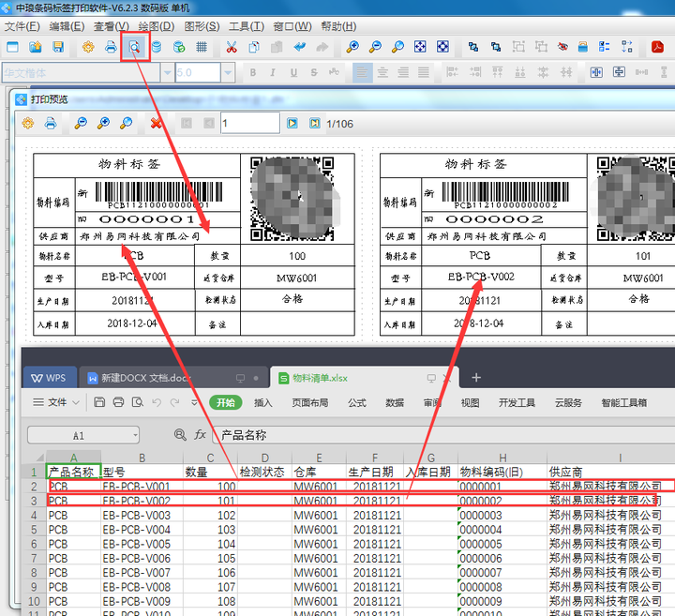675x616 pixels.
Task: Close print preview with red X icon
Action: pyautogui.click(x=156, y=124)
